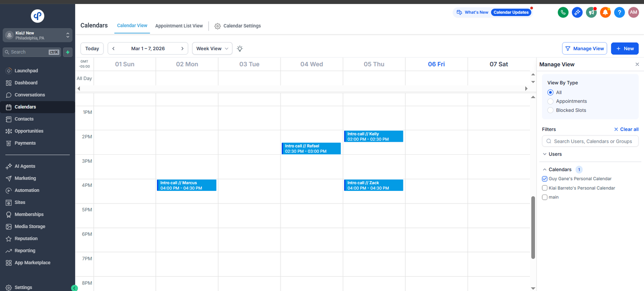Check the main calendar checkbox
The height and width of the screenshot is (291, 644).
[545, 197]
